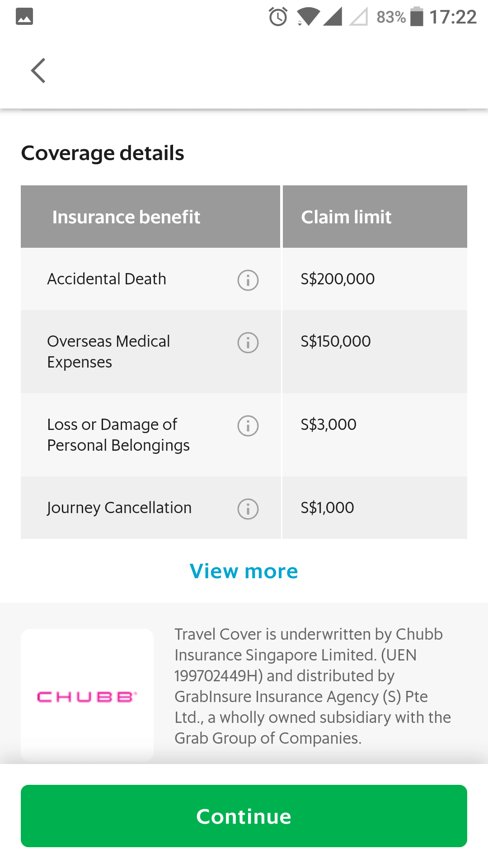Tap the Wi-Fi signal status icon
The image size is (488, 868).
[308, 17]
